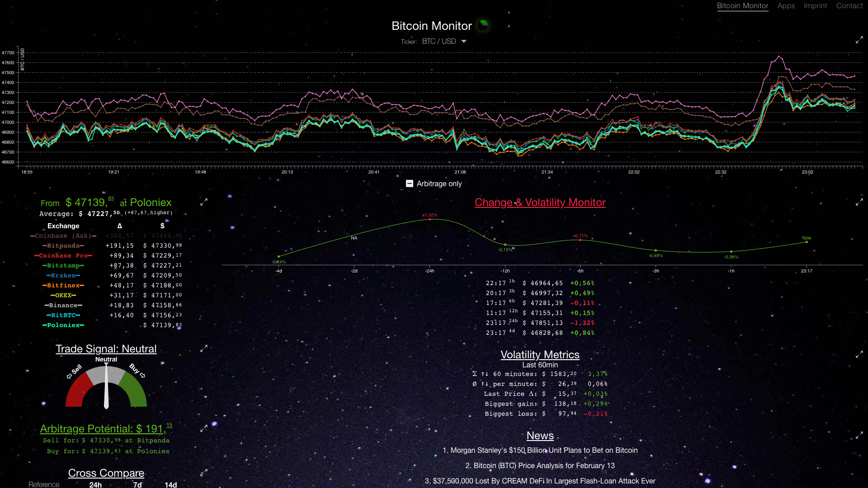Expand the Cross Compare panel
The image size is (868, 488).
pos(204,473)
